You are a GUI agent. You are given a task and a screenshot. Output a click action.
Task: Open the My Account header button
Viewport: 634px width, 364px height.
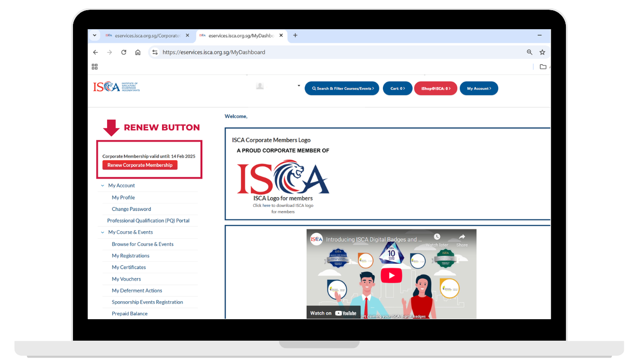[479, 89]
